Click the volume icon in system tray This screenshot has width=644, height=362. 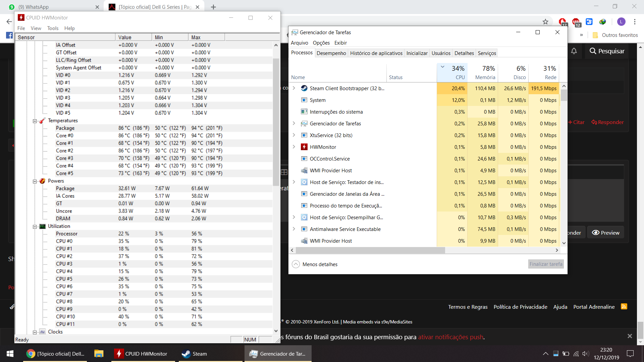pyautogui.click(x=586, y=354)
